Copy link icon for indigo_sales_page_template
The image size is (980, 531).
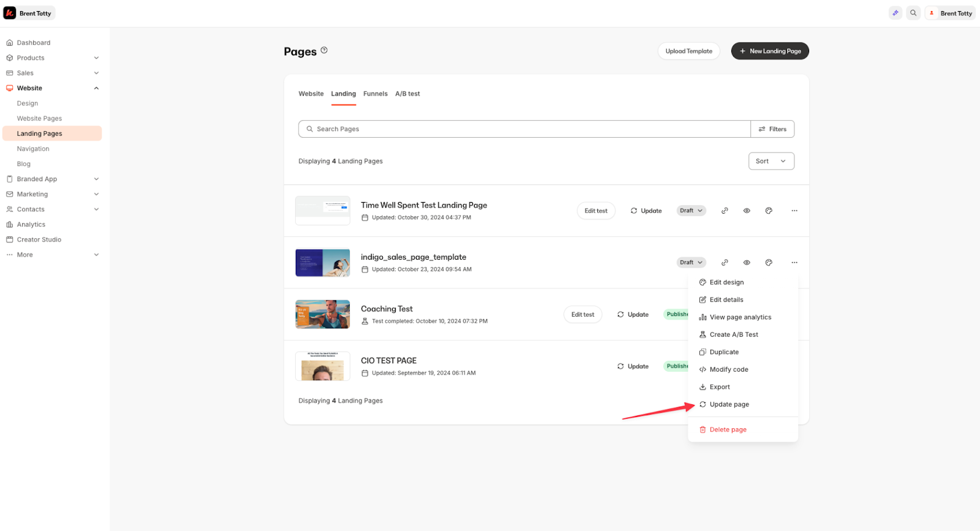coord(725,263)
